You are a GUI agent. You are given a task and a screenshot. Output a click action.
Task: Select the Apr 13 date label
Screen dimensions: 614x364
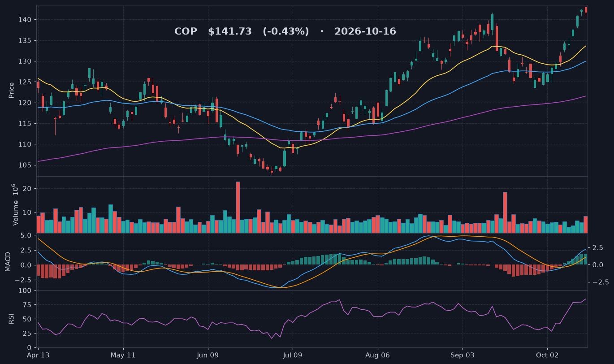click(x=39, y=355)
